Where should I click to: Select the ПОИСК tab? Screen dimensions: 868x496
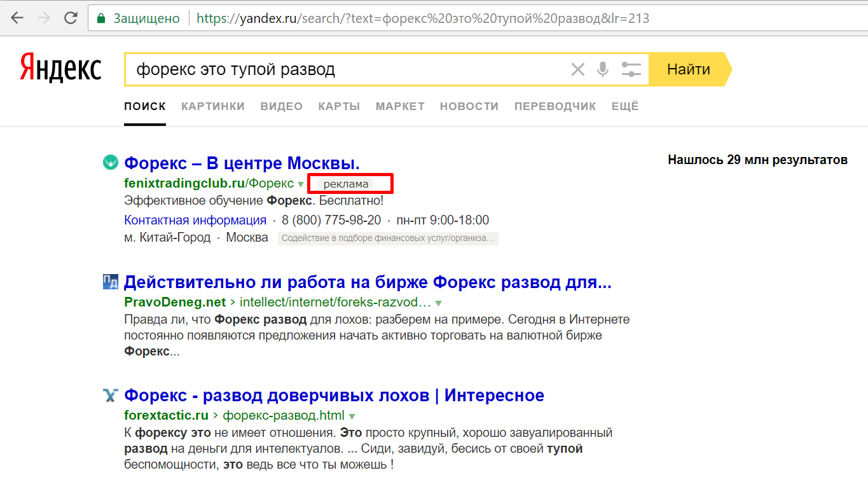coord(145,106)
